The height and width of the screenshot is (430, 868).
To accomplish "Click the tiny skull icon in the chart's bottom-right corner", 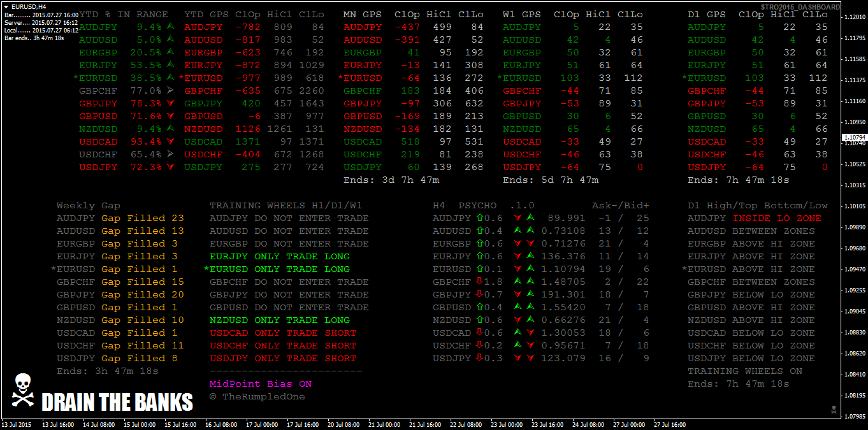I will click(833, 409).
